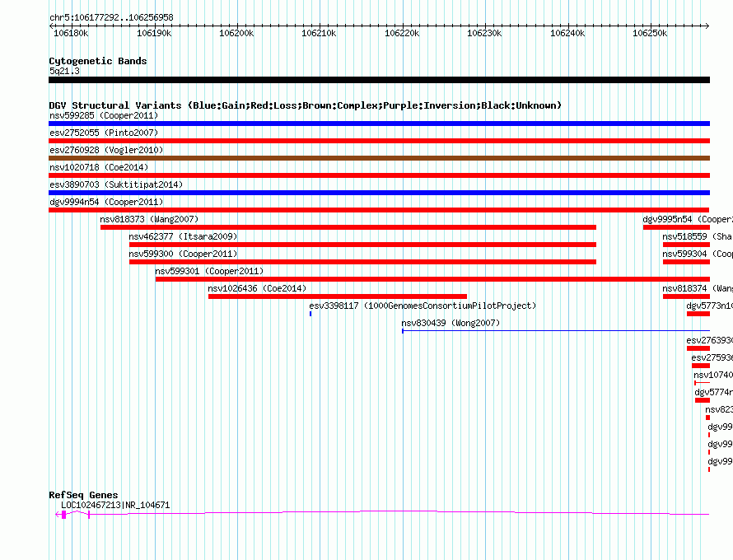
Task: Select the nsv830439 (Wong2007) variant label
Action: [451, 323]
